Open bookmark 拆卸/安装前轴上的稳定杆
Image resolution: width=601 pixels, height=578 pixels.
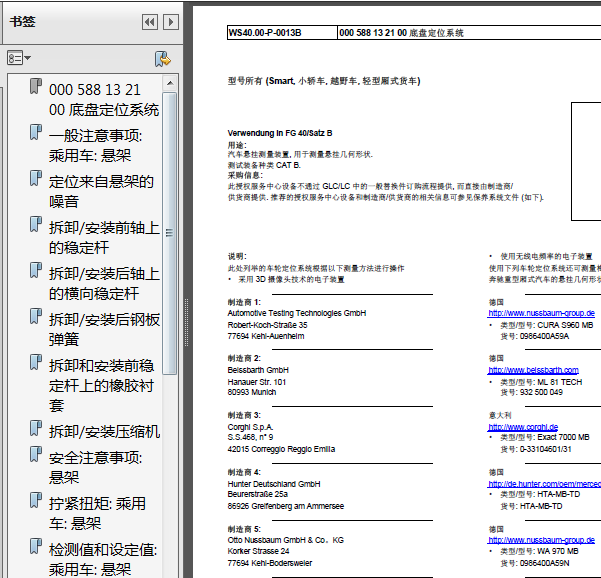coord(104,237)
